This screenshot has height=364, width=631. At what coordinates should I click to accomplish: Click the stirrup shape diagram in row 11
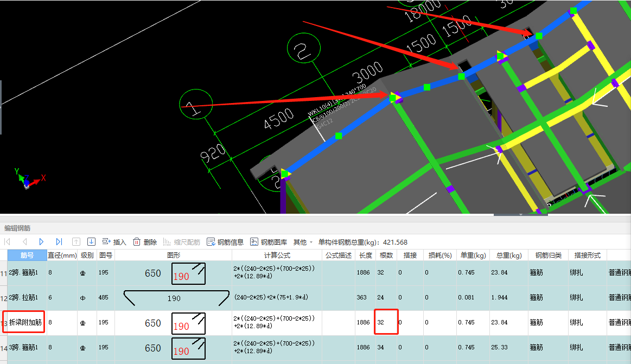tap(188, 273)
